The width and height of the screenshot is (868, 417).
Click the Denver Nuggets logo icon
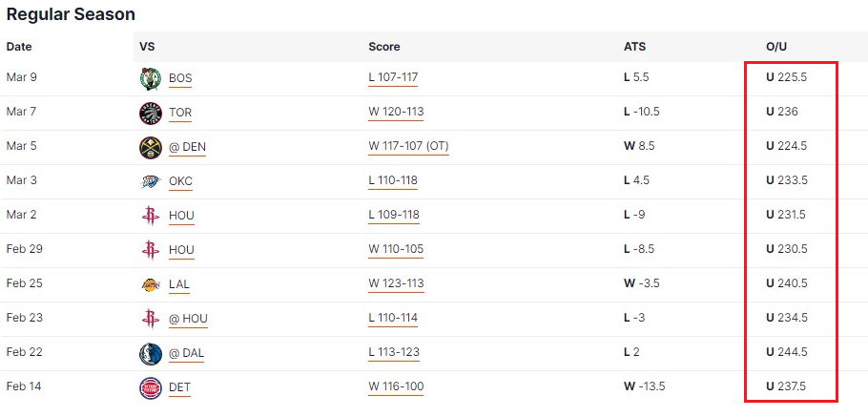(x=151, y=147)
